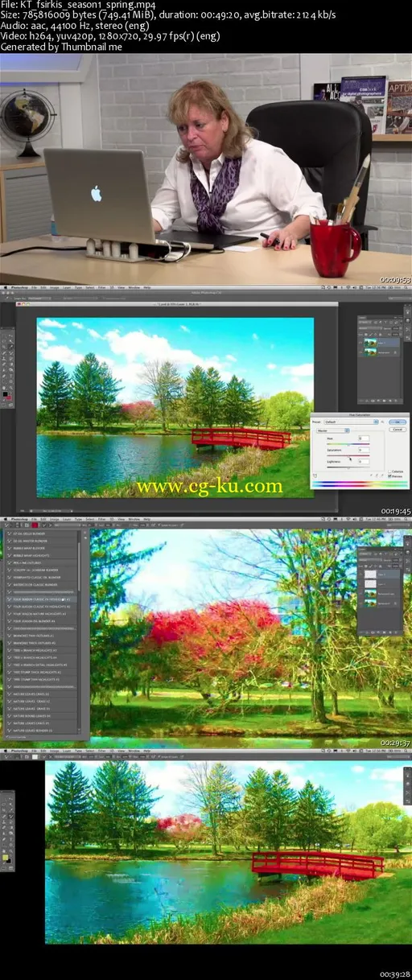
Task: Select the white top layer in 29:37 Layers panel
Action: [370, 574]
